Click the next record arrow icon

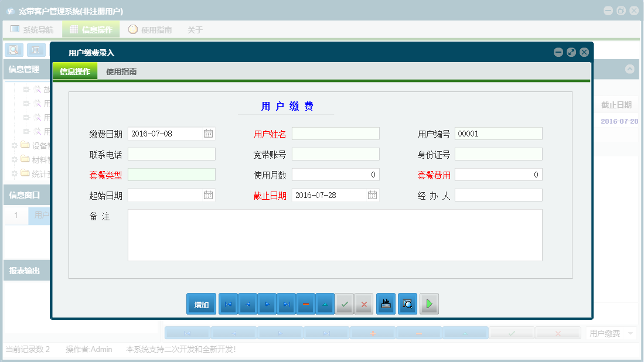pos(267,303)
